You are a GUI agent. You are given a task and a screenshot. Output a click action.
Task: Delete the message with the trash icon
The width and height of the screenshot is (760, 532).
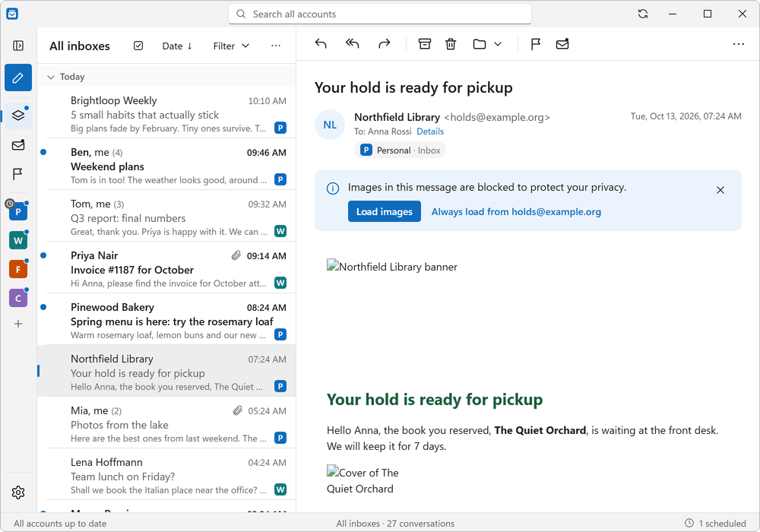[x=451, y=44]
